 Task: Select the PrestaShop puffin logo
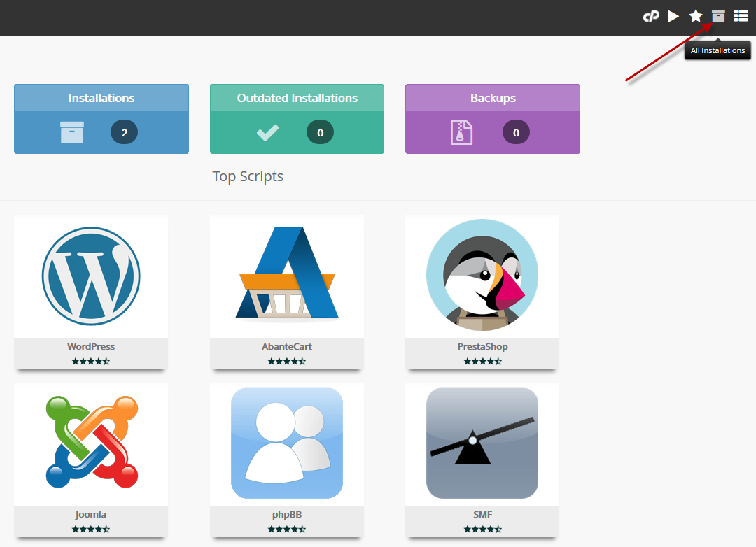[x=482, y=275]
